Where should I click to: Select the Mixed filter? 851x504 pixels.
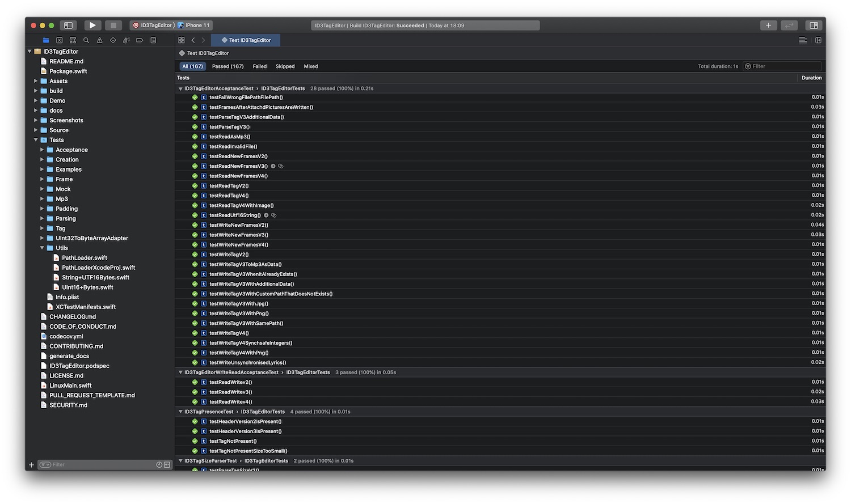(311, 66)
